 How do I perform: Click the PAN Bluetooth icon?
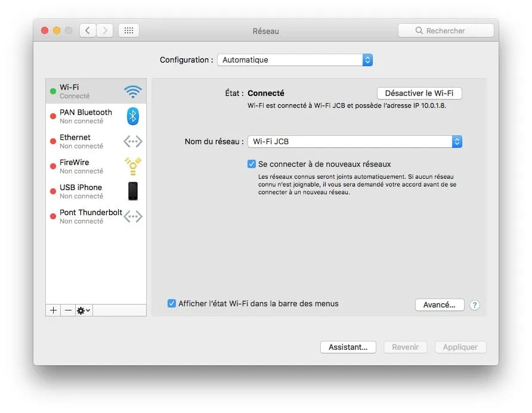[x=132, y=116]
